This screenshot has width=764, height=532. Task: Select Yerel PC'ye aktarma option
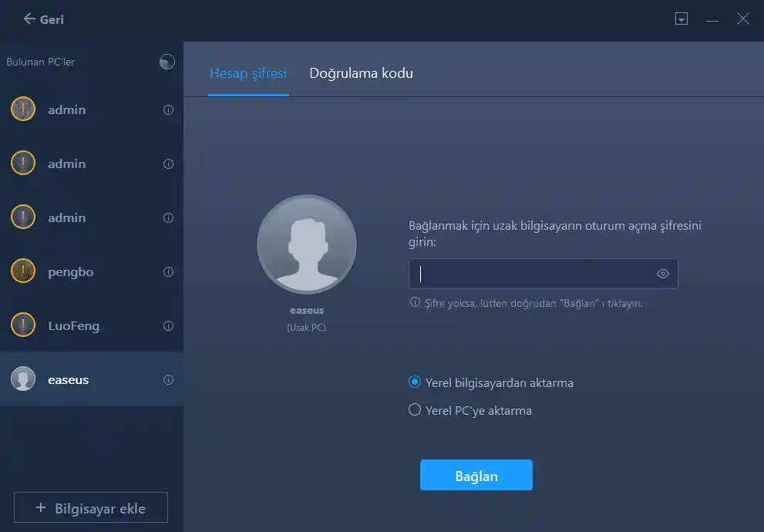414,410
